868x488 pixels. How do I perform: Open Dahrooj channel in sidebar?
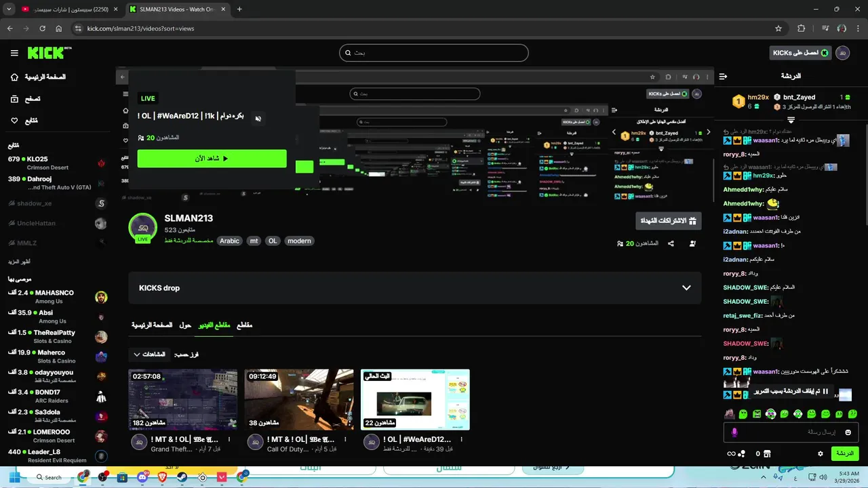[57, 183]
